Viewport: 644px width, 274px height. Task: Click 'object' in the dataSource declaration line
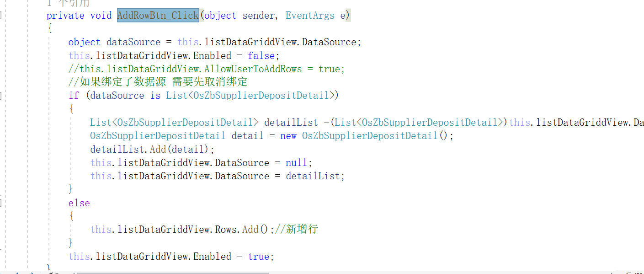84,42
